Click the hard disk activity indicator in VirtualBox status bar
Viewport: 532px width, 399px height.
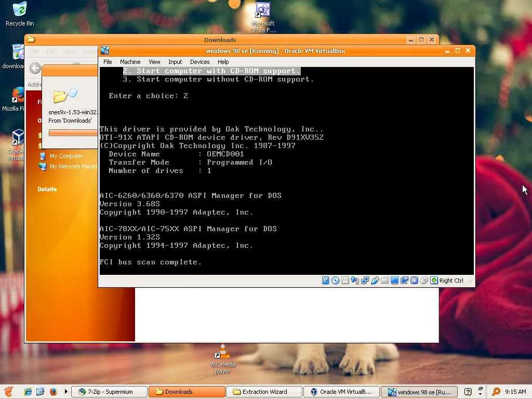(325, 280)
